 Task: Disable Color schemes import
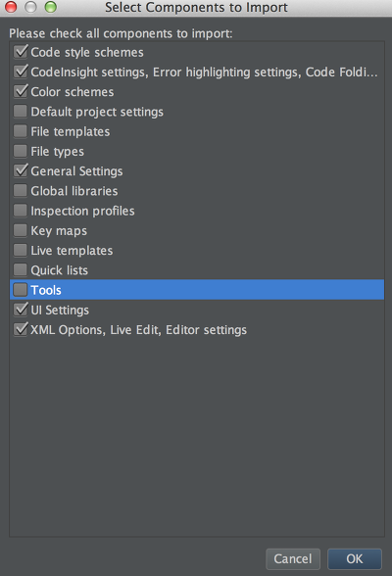click(21, 92)
